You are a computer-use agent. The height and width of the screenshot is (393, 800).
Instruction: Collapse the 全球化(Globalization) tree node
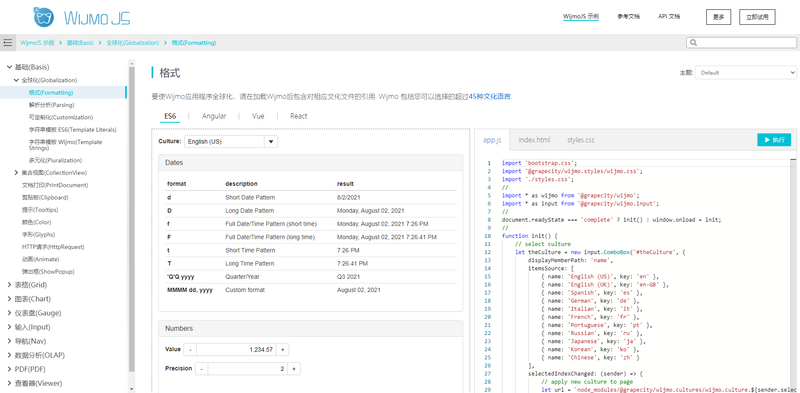click(x=16, y=80)
